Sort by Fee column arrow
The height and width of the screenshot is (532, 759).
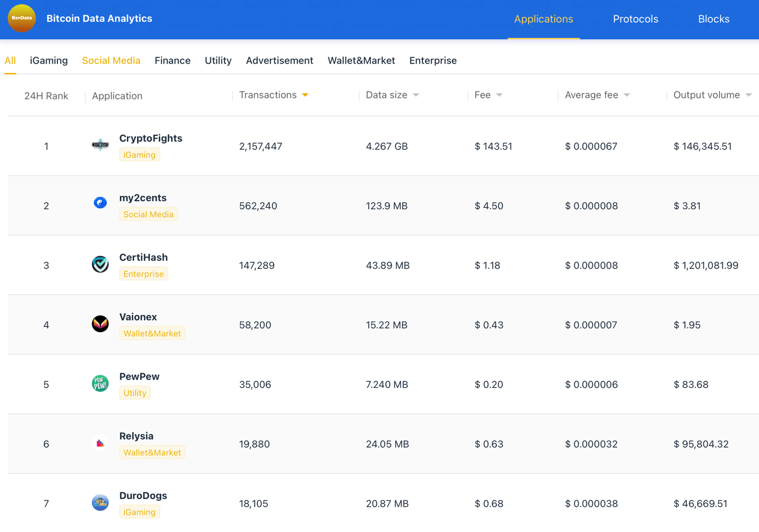tap(499, 95)
